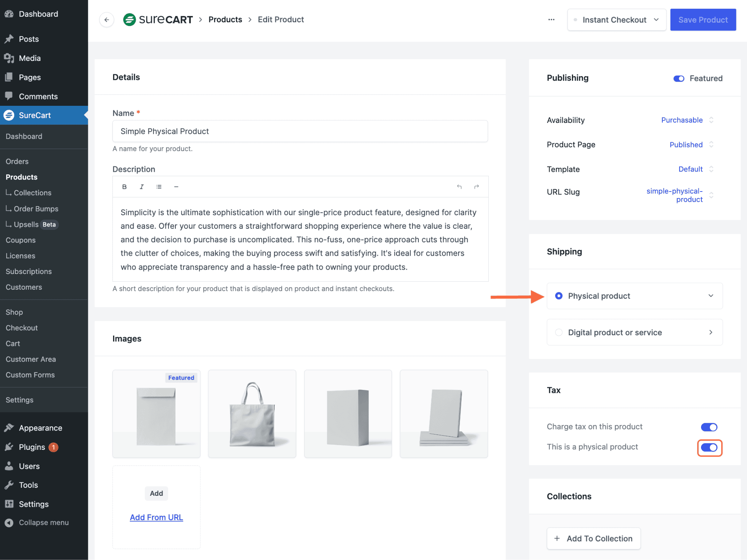Undo the last description edit
747x560 pixels.
click(x=459, y=187)
